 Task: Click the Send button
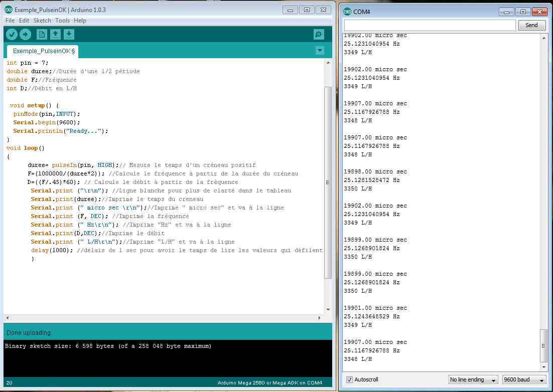(x=531, y=25)
